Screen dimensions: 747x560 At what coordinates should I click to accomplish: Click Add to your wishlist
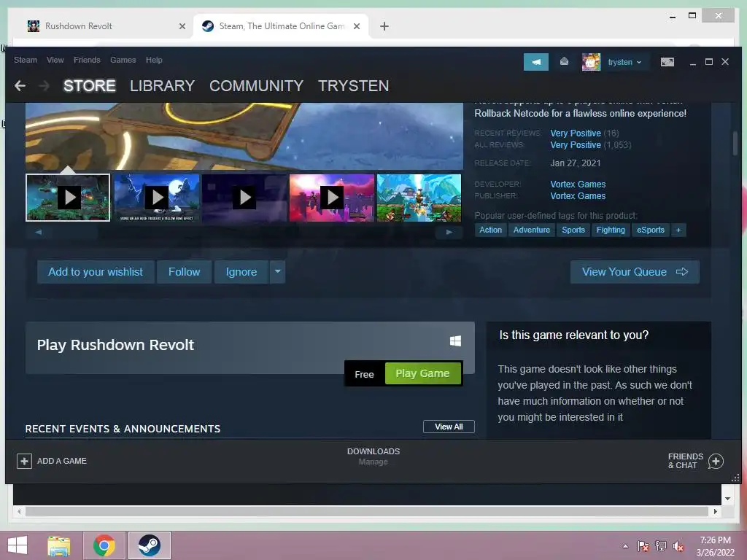tap(96, 272)
